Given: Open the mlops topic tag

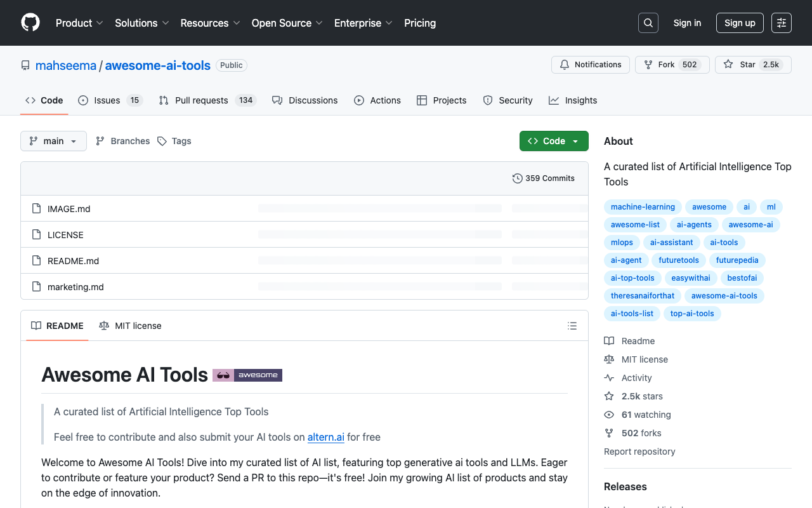Looking at the screenshot, I should (x=622, y=243).
